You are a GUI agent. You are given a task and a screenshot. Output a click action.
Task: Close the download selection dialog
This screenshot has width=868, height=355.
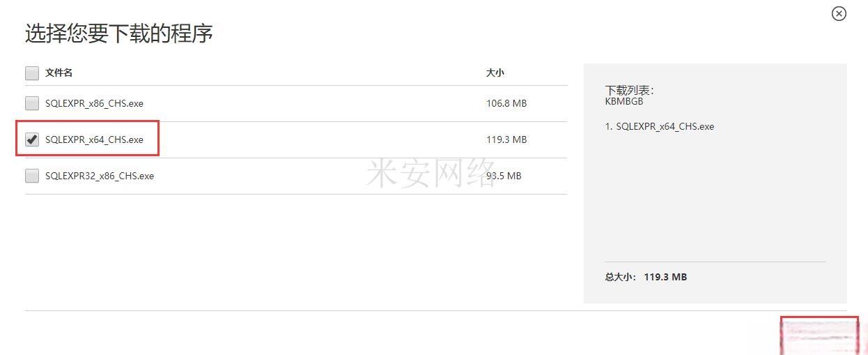pyautogui.click(x=839, y=13)
